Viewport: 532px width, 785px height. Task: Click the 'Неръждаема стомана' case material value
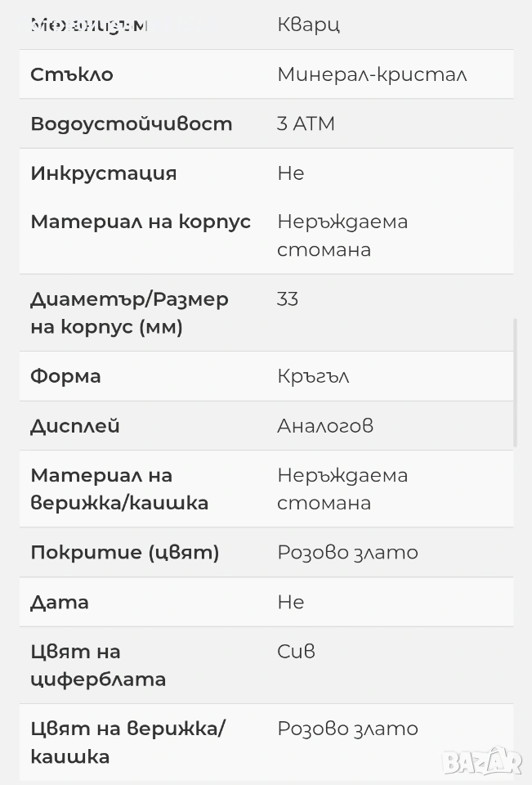click(x=342, y=235)
